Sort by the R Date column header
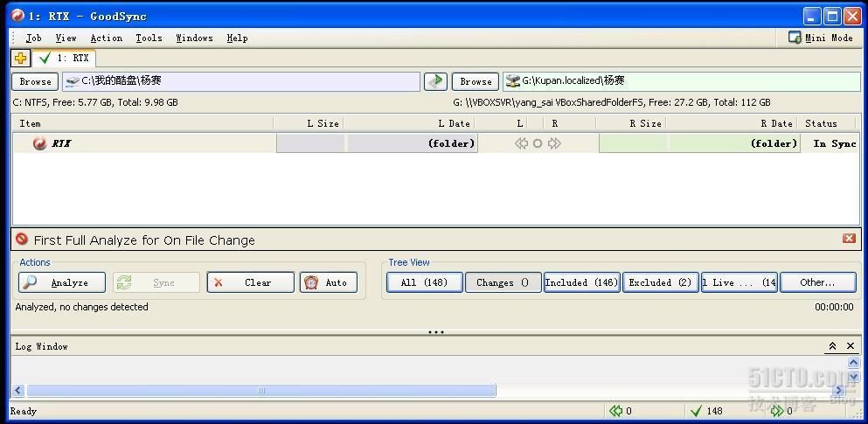This screenshot has width=868, height=424. [732, 123]
